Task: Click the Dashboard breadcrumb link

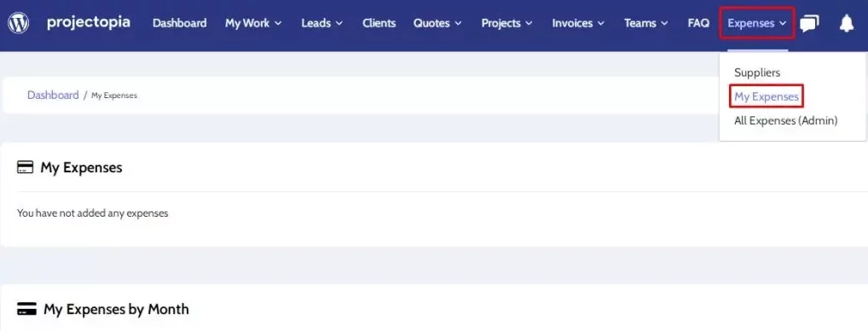Action: (x=53, y=96)
